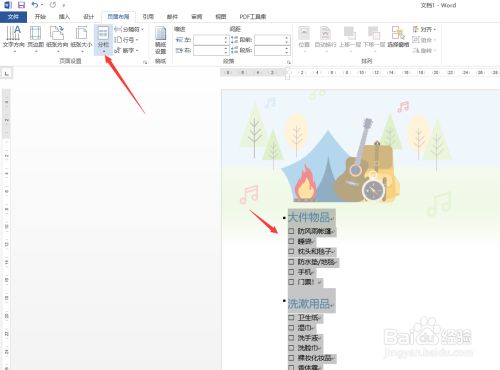Screen dimensions: 500x370
Task: Switch to the 引用 references tab
Action: click(148, 17)
